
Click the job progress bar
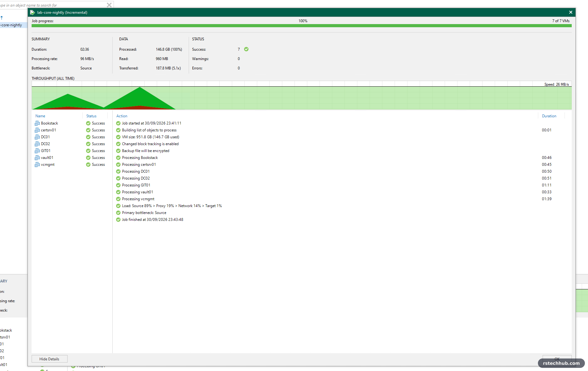301,26
